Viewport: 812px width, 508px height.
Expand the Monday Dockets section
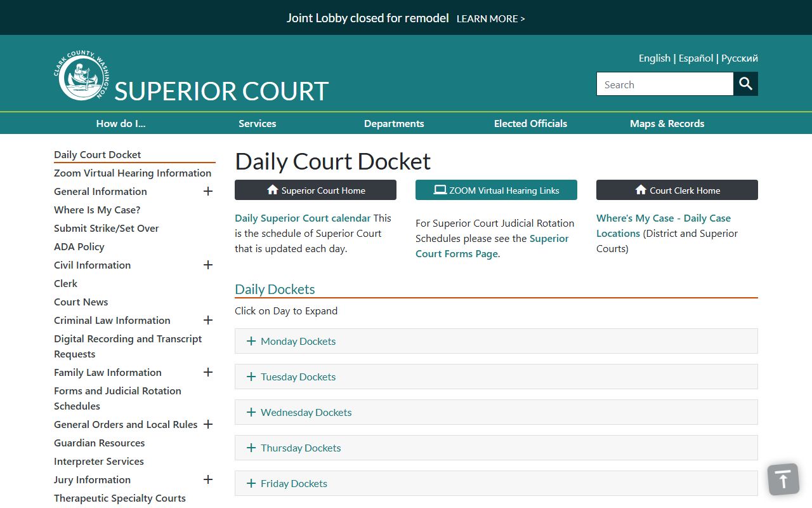click(496, 341)
